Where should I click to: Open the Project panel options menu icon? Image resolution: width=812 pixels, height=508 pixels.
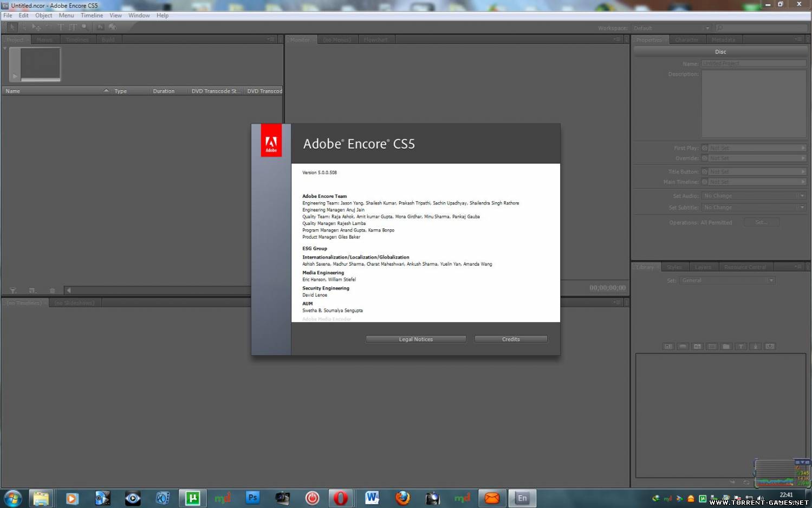pos(271,40)
